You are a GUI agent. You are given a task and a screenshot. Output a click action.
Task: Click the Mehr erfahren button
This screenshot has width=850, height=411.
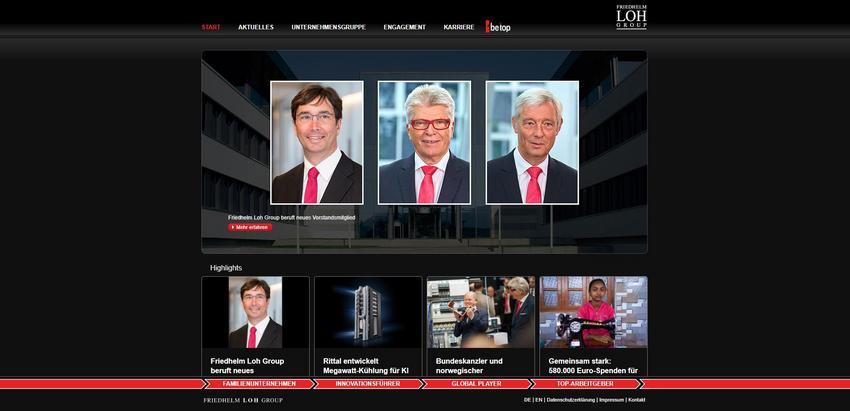250,227
